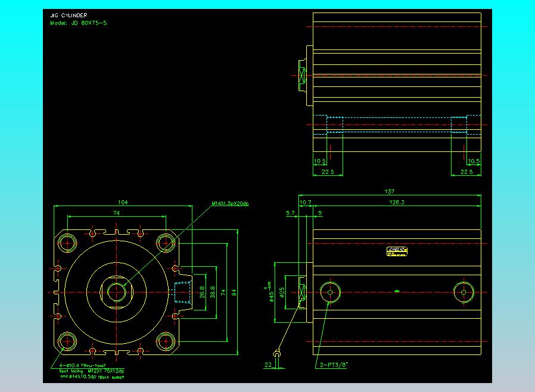The image size is (535, 392).
Task: Click the 104 width dimension text
Action: tap(123, 203)
